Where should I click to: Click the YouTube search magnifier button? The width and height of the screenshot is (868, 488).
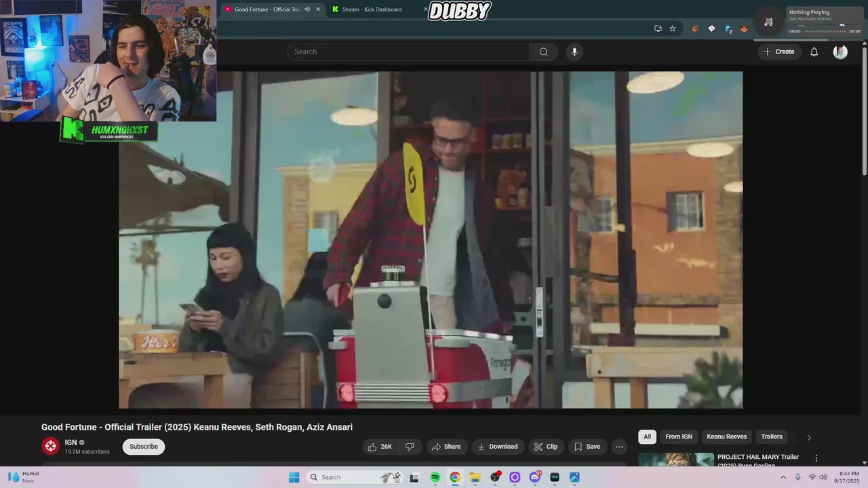coord(544,52)
